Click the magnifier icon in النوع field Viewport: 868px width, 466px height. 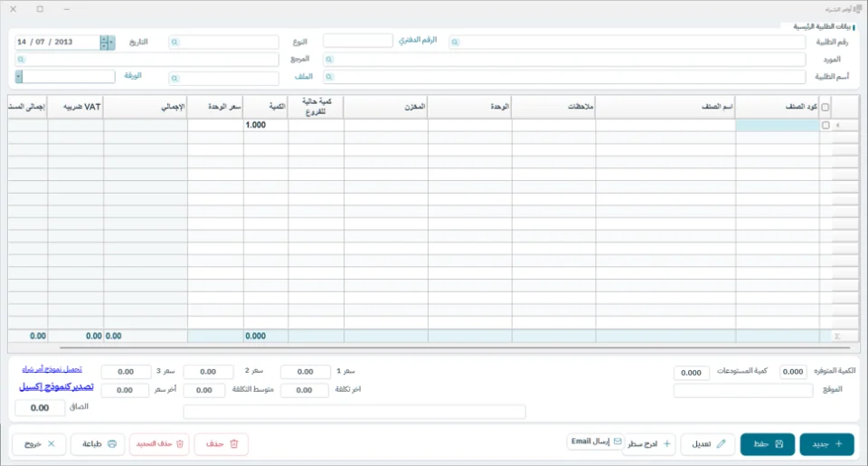point(175,43)
